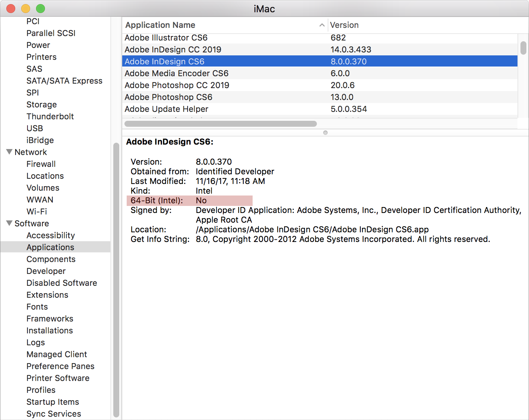Viewport: 529px width, 420px height.
Task: Click version cell 5.0.0.354
Action: click(x=348, y=109)
